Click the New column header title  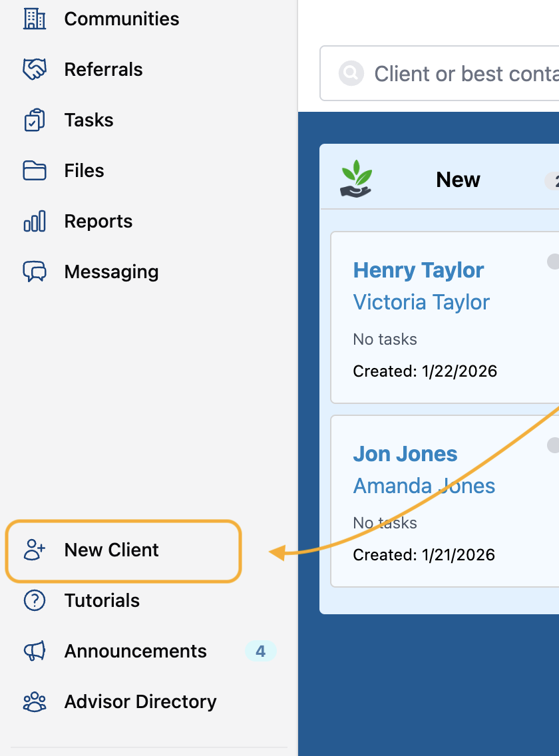[458, 180]
